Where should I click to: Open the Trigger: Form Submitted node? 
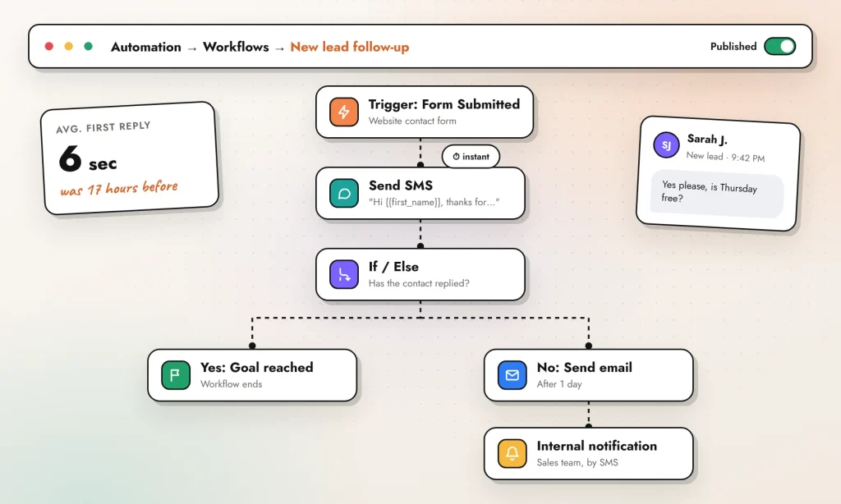point(425,112)
